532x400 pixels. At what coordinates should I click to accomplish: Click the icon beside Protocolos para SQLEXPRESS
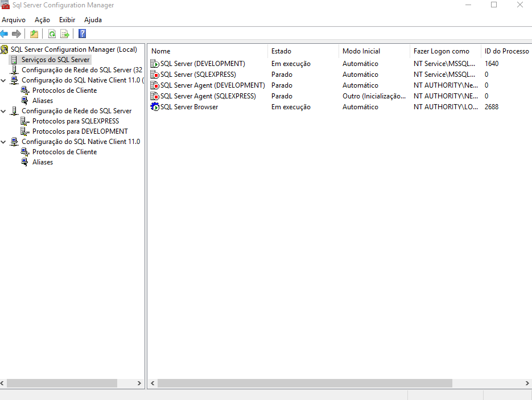[25, 121]
